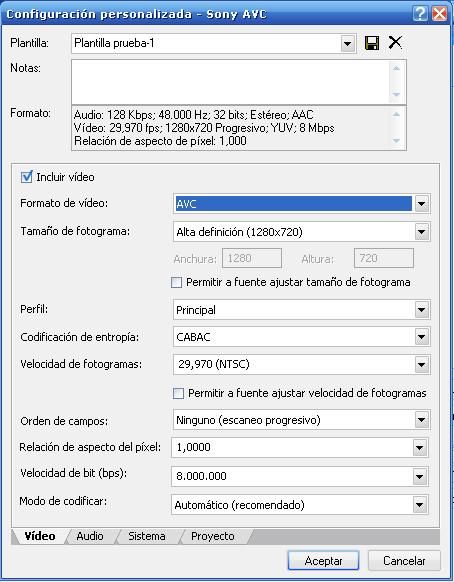
Task: Open the Plantilla dropdown list
Action: [x=347, y=44]
